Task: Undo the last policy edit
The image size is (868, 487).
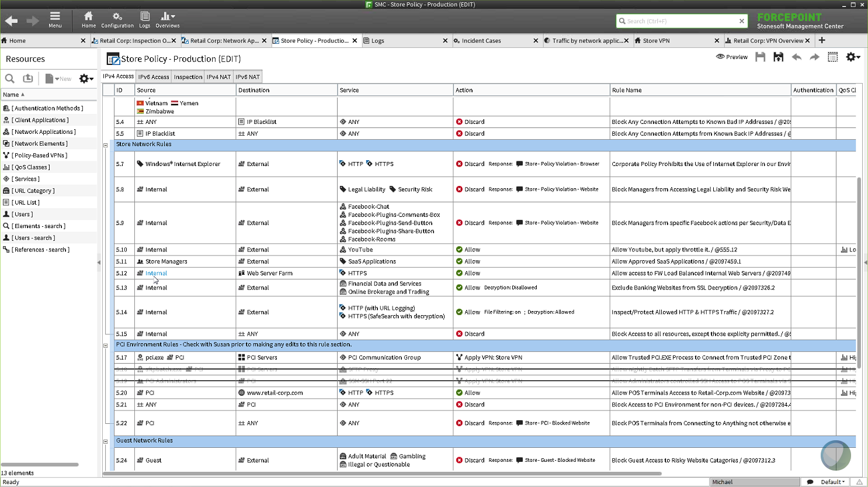Action: pyautogui.click(x=796, y=57)
